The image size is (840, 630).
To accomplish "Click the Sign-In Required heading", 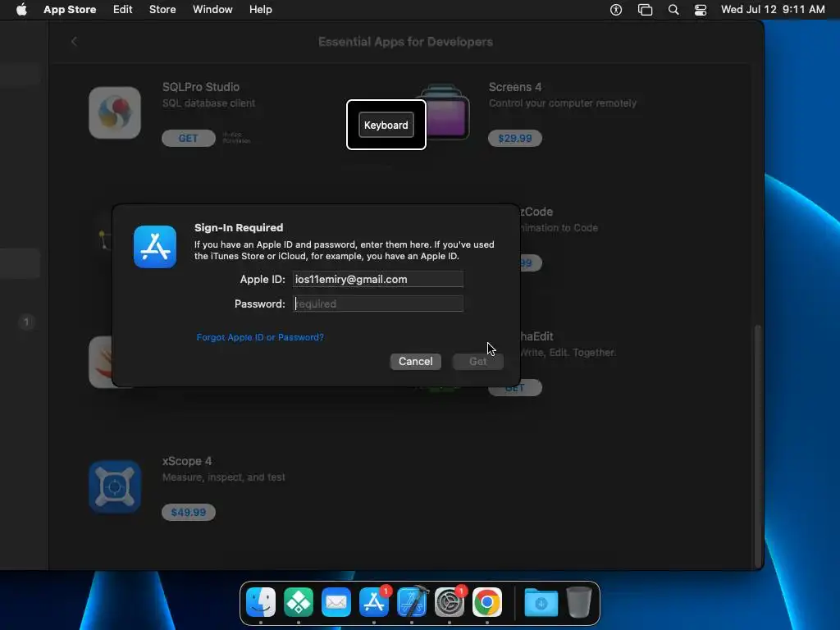I will [239, 228].
